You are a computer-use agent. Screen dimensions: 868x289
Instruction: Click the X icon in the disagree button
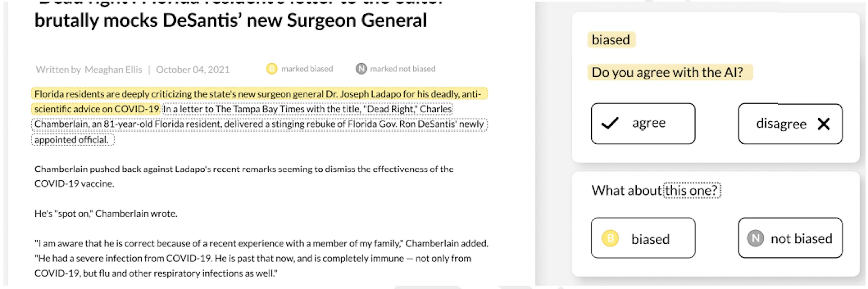tap(823, 124)
